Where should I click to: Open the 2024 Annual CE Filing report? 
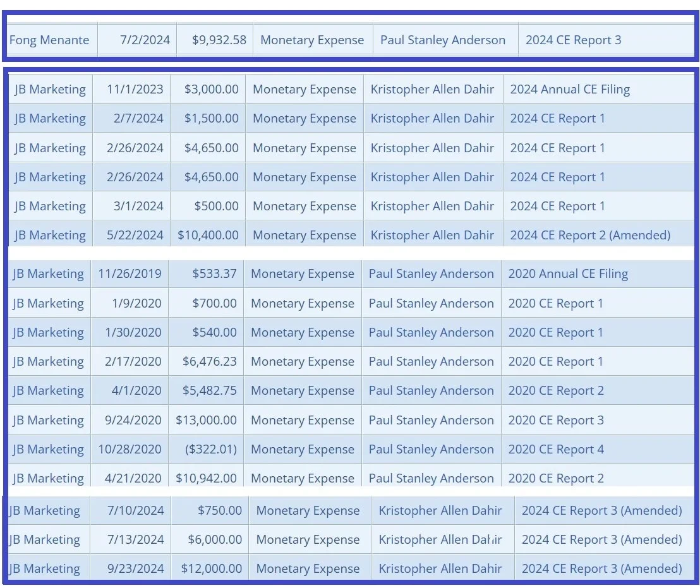tap(570, 90)
